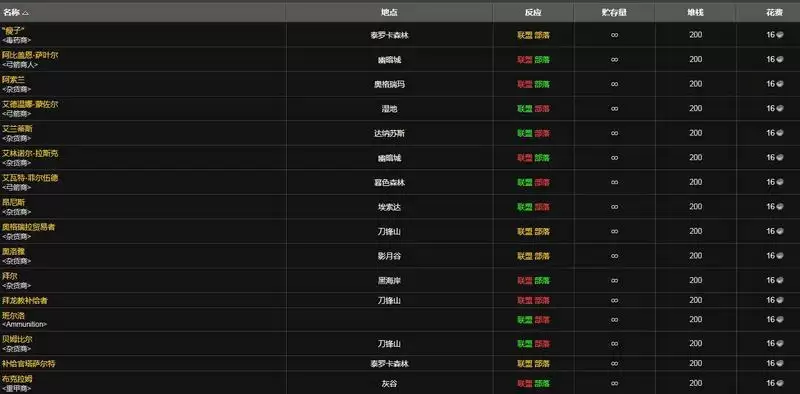Select the 奥格瑞玛 location cell
800x394 pixels.
(x=389, y=84)
